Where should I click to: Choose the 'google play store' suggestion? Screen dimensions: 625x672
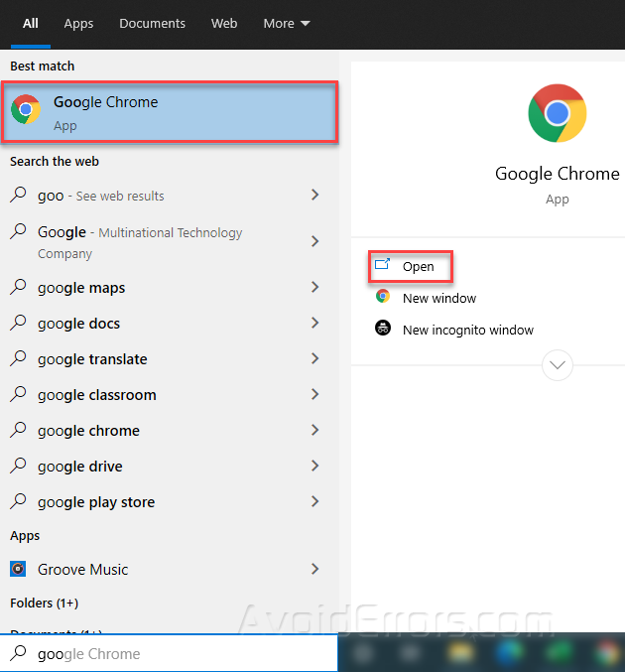click(170, 501)
